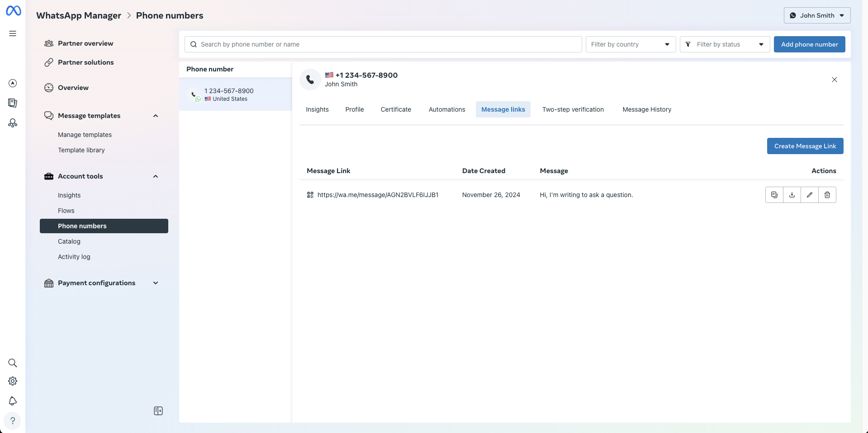
Task: Select Message links tab
Action: 503,109
